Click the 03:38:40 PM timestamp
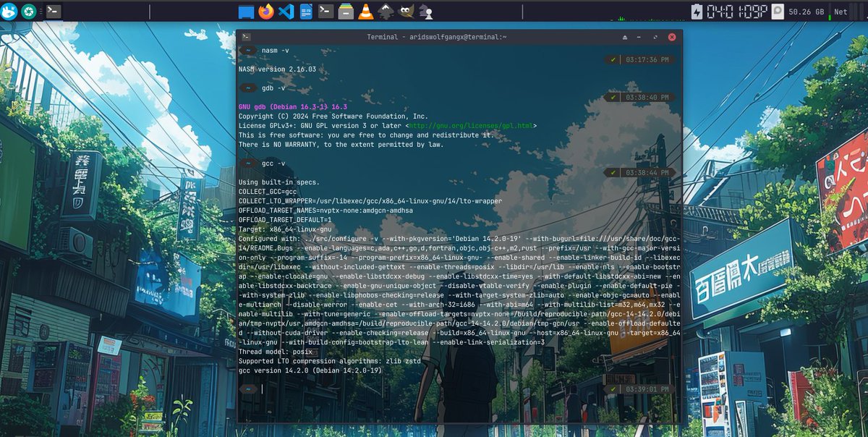 [647, 97]
